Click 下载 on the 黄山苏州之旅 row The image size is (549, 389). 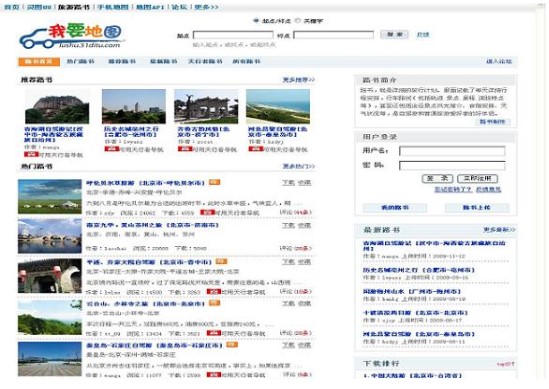click(289, 225)
